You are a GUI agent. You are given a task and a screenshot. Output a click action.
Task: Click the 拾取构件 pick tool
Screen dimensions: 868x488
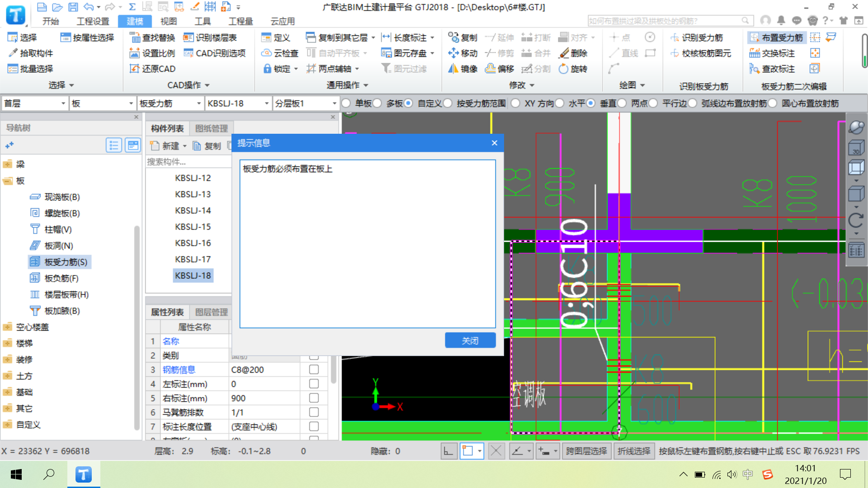[31, 53]
